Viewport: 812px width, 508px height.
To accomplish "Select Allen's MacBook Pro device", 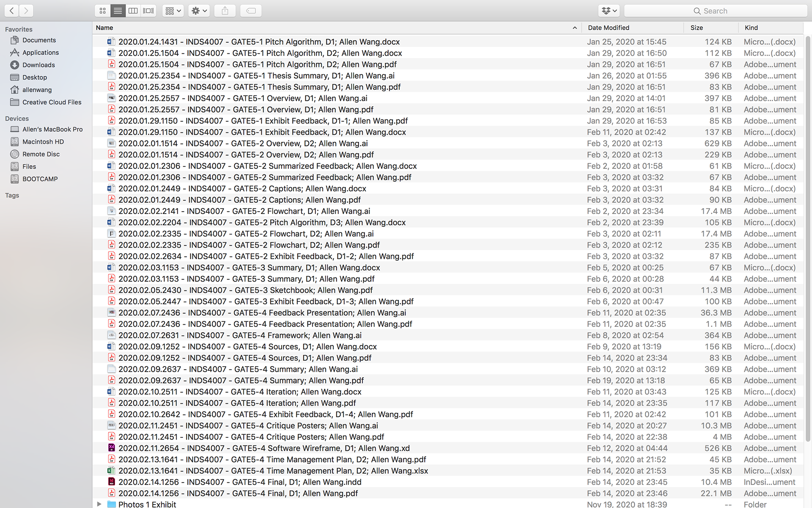I will pos(52,129).
